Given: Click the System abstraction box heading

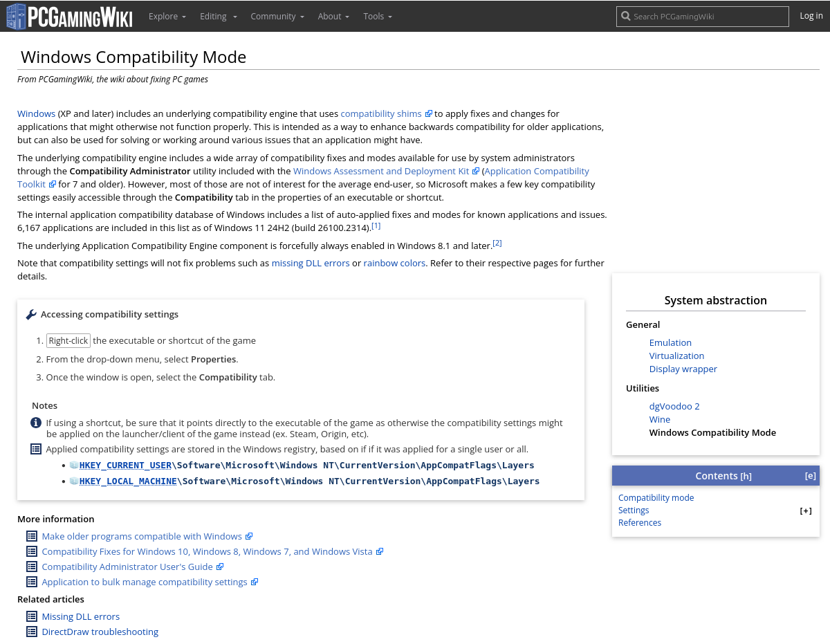Looking at the screenshot, I should pyautogui.click(x=716, y=300).
